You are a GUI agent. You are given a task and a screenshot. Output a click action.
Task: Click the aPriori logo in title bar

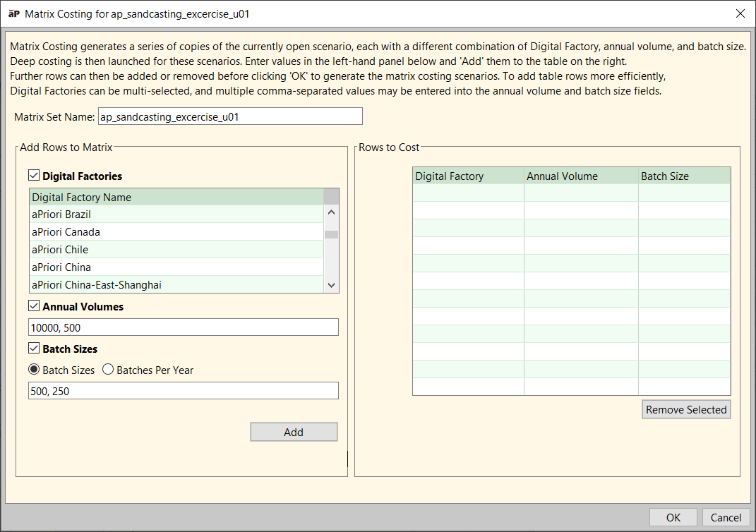(x=13, y=13)
